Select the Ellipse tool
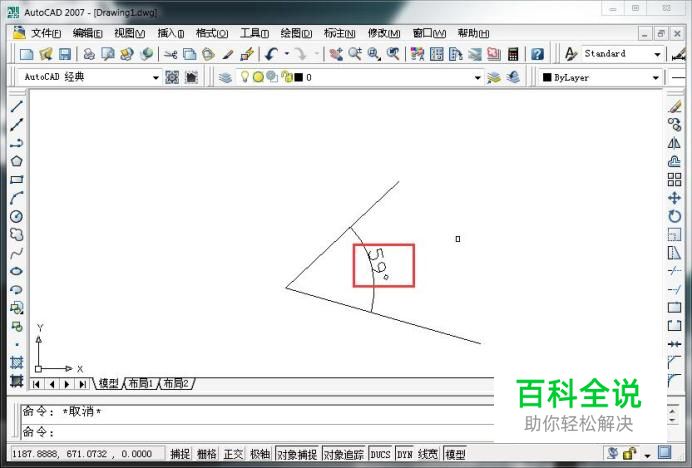 pyautogui.click(x=17, y=271)
